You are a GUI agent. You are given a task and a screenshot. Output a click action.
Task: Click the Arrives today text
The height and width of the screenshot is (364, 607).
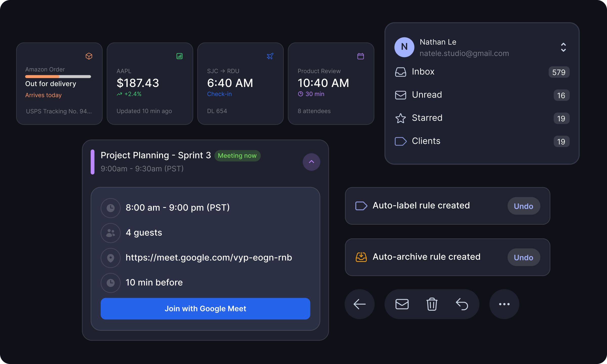click(44, 95)
